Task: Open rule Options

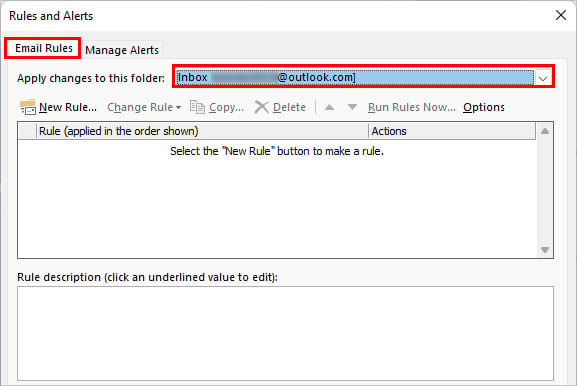Action: [x=484, y=107]
